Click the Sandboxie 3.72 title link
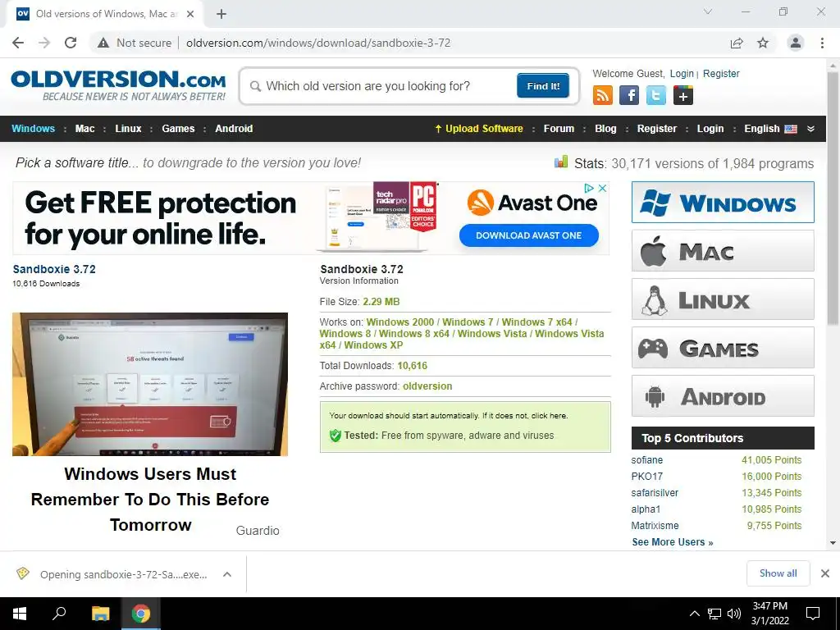Image resolution: width=840 pixels, height=630 pixels. 54,269
